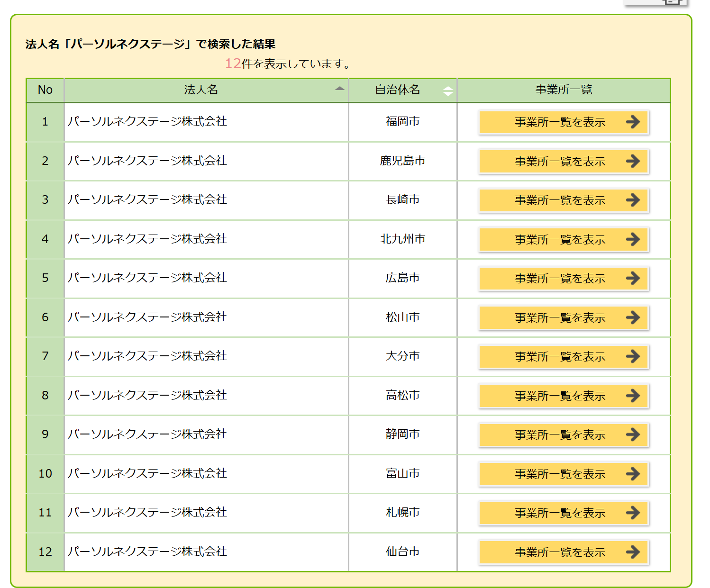Click row number 10 cell
The width and height of the screenshot is (710, 588).
click(45, 474)
